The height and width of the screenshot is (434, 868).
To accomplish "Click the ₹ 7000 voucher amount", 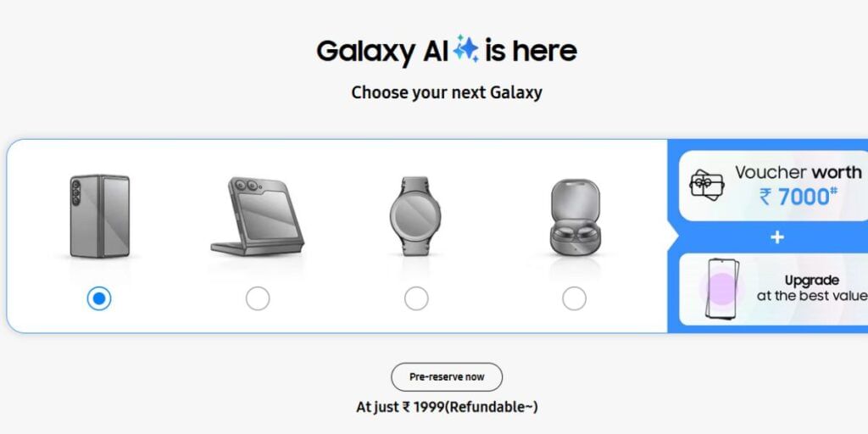I will [798, 197].
